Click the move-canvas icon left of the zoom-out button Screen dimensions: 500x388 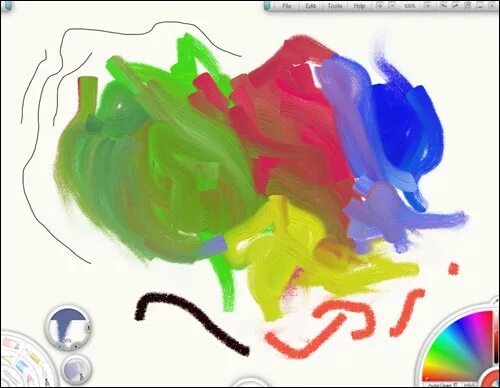point(380,5)
